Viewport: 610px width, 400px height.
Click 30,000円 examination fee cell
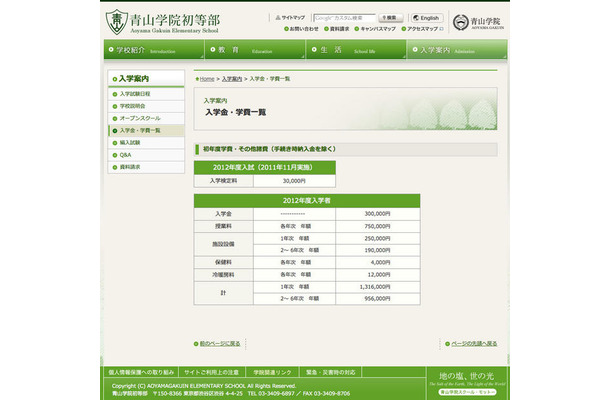(294, 181)
